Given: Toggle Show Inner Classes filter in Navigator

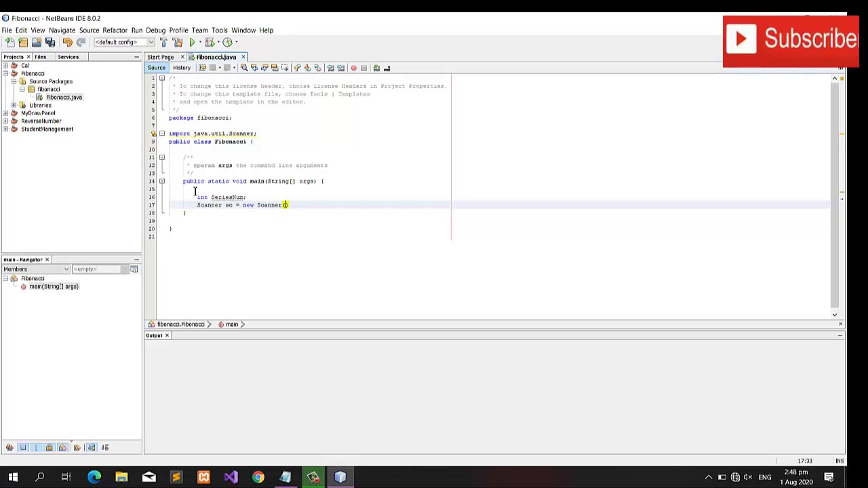Looking at the screenshot, I should click(63, 447).
